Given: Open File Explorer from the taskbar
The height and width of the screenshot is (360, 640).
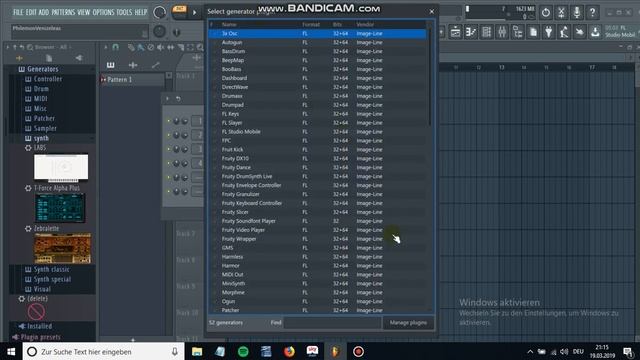Looking at the screenshot, I should [x=197, y=351].
